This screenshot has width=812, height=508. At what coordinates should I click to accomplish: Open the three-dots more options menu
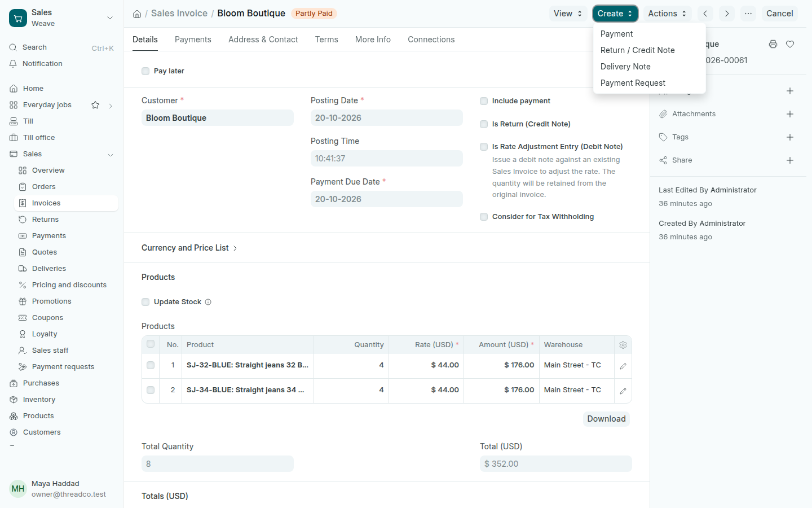coord(748,14)
